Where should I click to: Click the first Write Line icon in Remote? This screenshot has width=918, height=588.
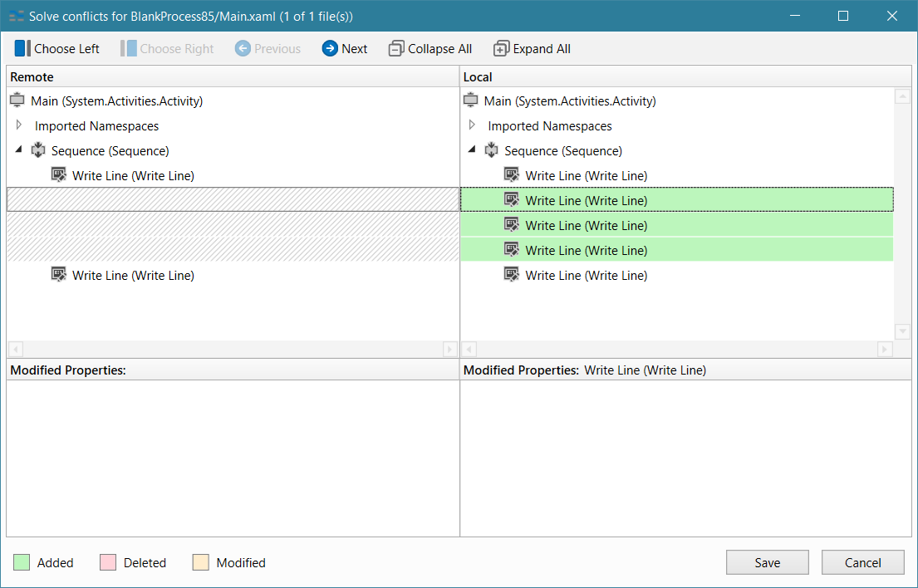[x=59, y=175]
